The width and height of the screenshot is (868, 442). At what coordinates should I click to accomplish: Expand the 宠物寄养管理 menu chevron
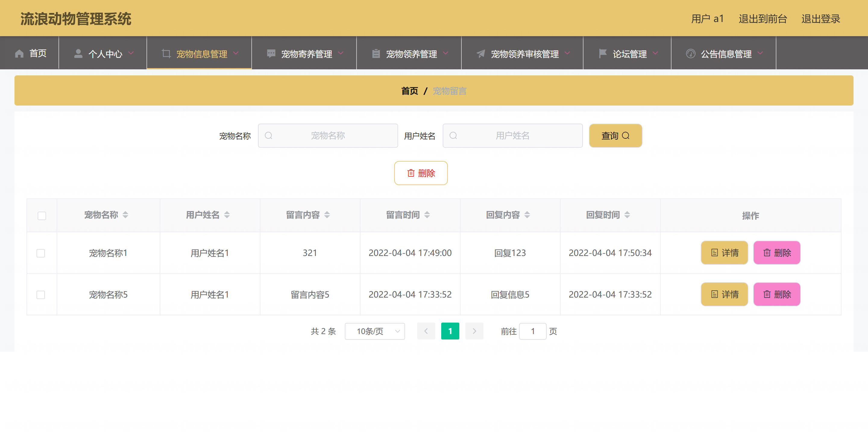coord(341,53)
